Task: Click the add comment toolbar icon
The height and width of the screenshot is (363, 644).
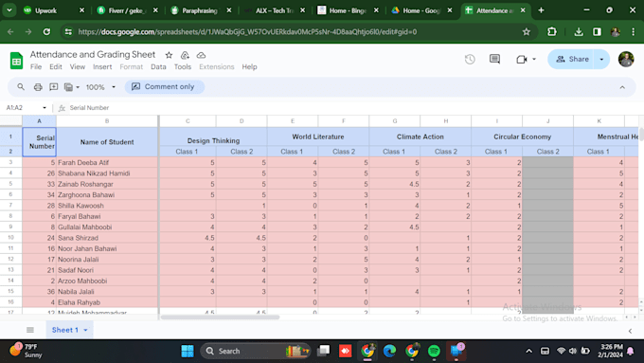Action: tap(53, 87)
